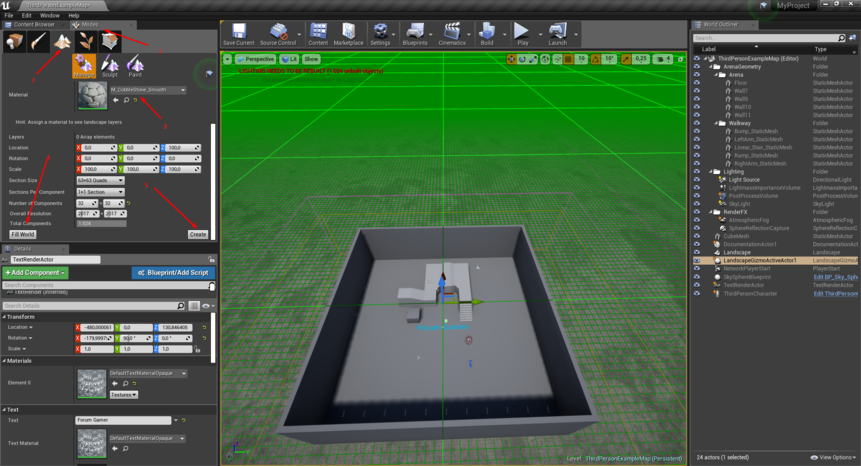Click Blueprint/Add Script button
861x466 pixels.
[173, 273]
